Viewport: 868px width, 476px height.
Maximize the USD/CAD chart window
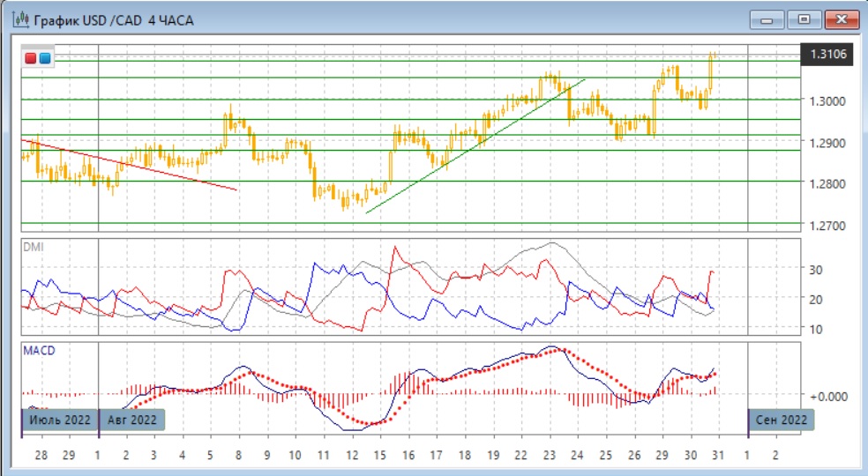tap(804, 19)
